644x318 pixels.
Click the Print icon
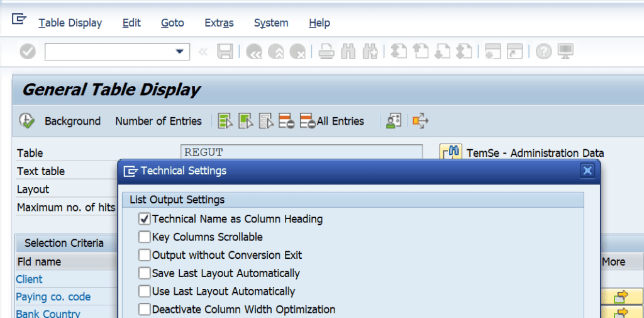click(326, 52)
